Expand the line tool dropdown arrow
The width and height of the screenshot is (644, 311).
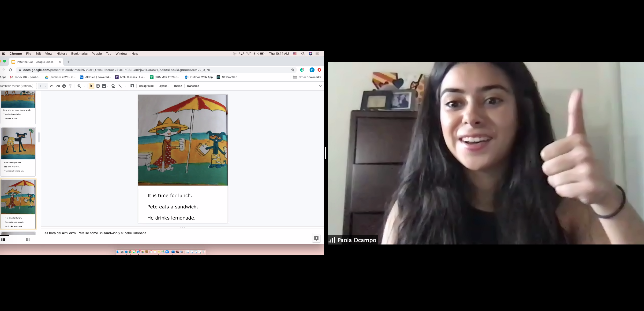125,86
